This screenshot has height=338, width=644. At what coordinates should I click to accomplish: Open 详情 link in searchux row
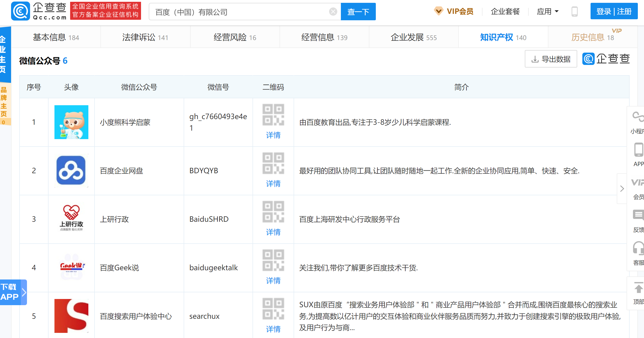click(x=273, y=329)
